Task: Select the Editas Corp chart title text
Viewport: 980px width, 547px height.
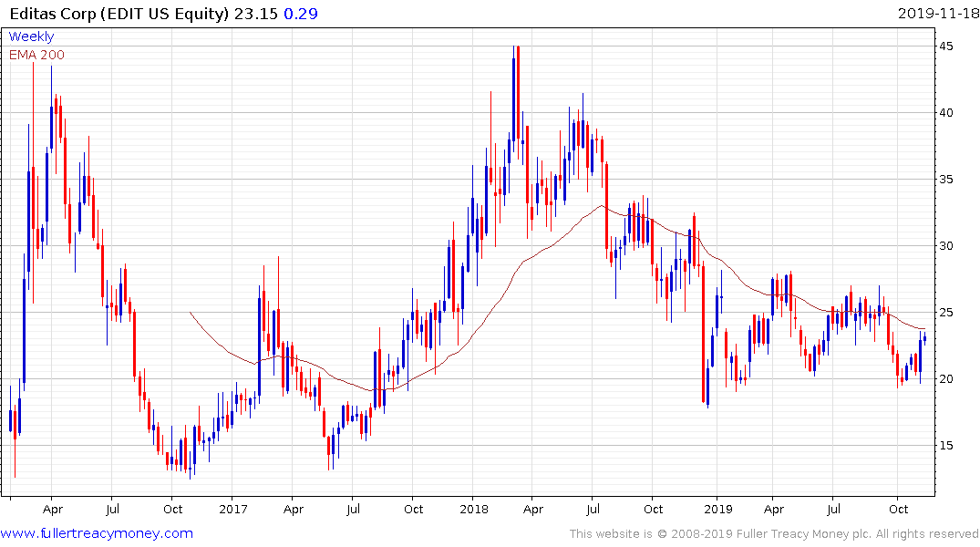Action: 119,14
